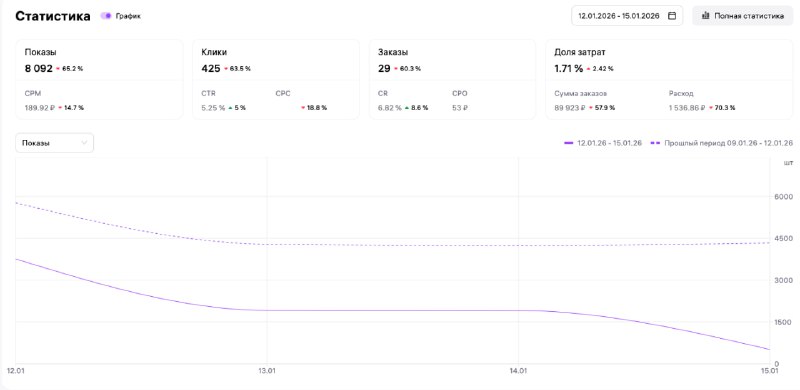Click the Сумма заказов value 89 923 ₽
The height and width of the screenshot is (390, 800).
[x=570, y=108]
